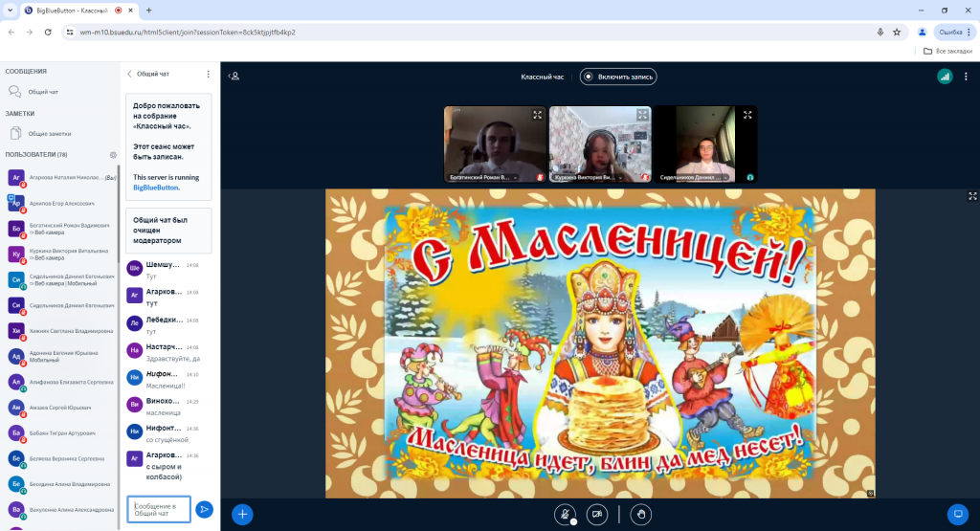Select user Адонина Евгения Юрьевна

pos(61,356)
